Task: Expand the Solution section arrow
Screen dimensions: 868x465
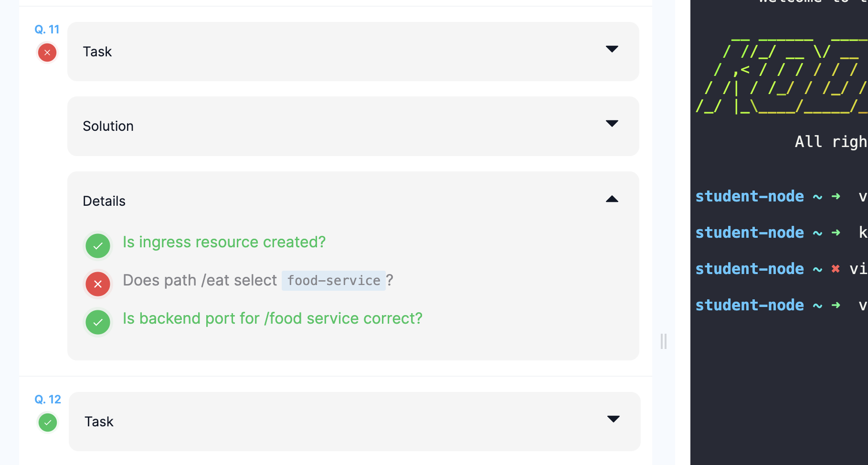Action: 612,124
